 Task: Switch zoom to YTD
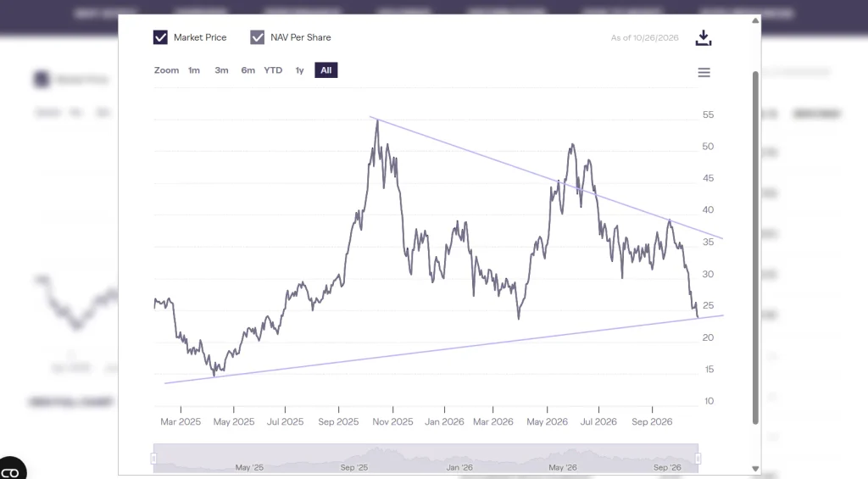click(x=273, y=70)
